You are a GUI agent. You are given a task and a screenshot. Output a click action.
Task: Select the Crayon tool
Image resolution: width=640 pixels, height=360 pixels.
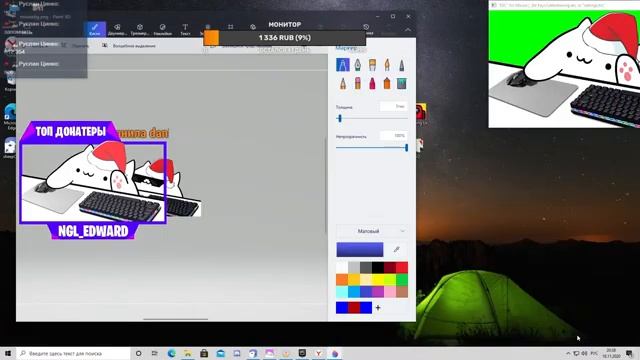pos(372,83)
